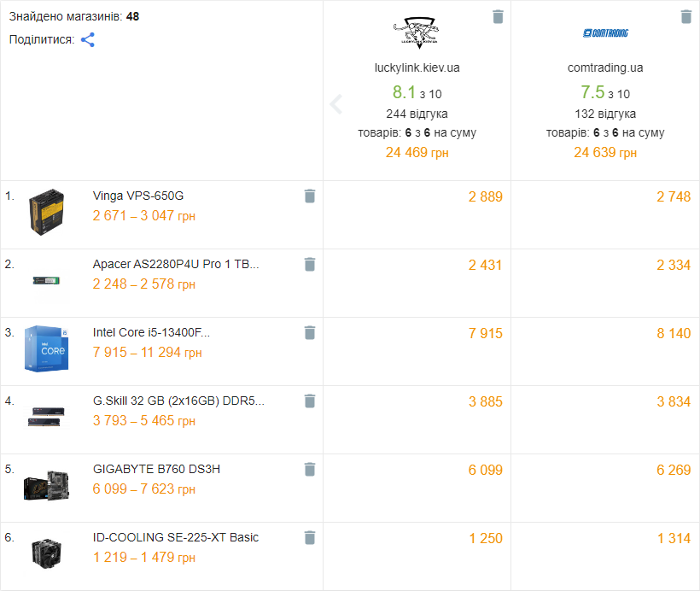Click the share icon next to Поділитися
The height and width of the screenshot is (591, 700).
click(87, 40)
